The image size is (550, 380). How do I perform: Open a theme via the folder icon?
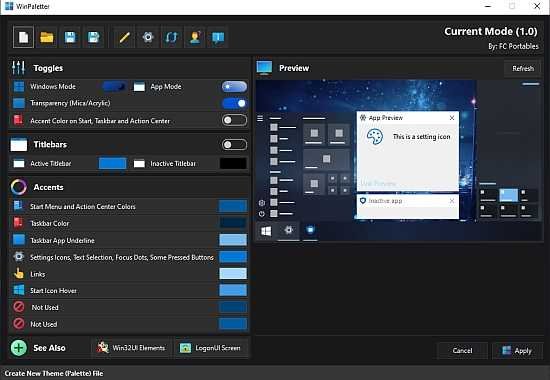click(x=47, y=37)
